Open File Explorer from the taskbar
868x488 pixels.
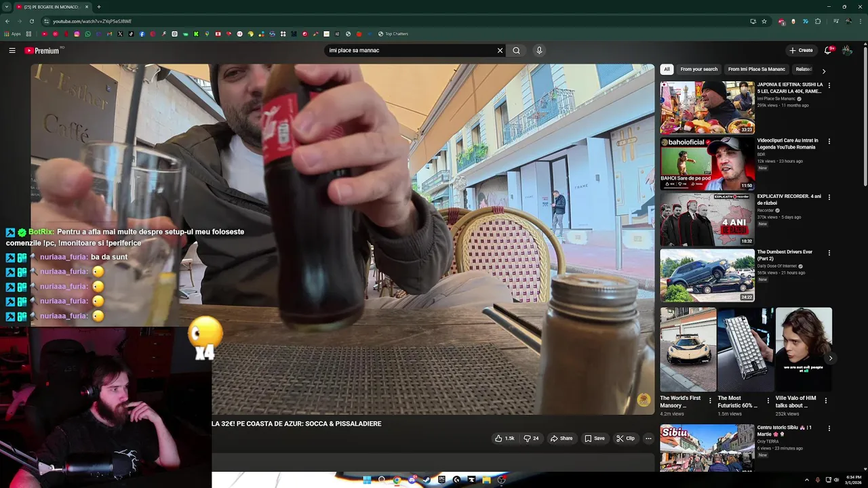(486, 480)
